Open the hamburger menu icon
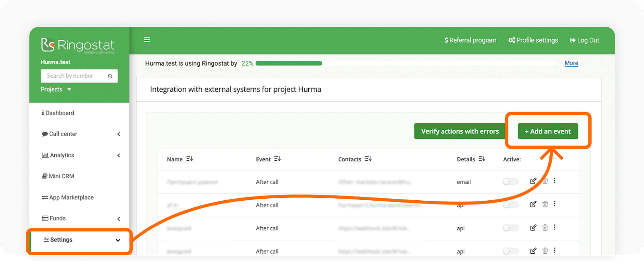 (147, 40)
